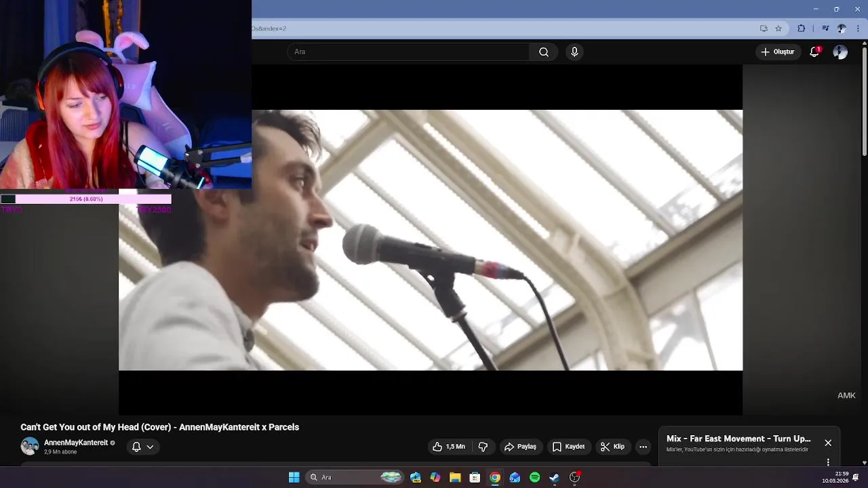The height and width of the screenshot is (488, 868).
Task: Bookmark this page with star icon
Action: point(778,28)
